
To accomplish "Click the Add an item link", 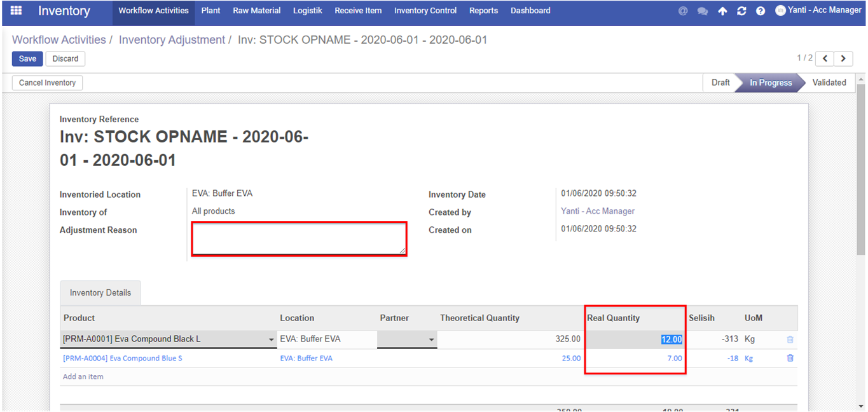I will (83, 376).
